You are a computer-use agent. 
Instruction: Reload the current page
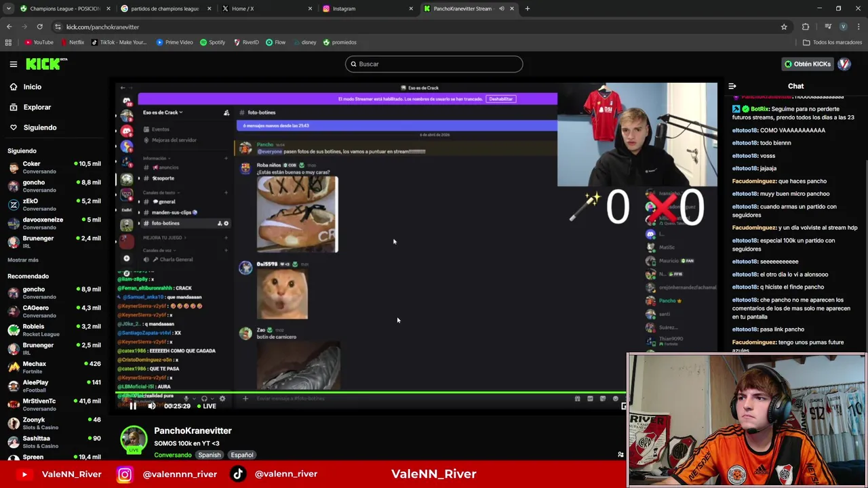tap(39, 26)
